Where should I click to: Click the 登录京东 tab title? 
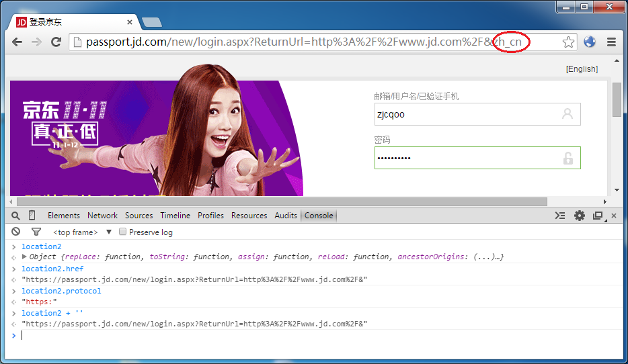pos(46,22)
